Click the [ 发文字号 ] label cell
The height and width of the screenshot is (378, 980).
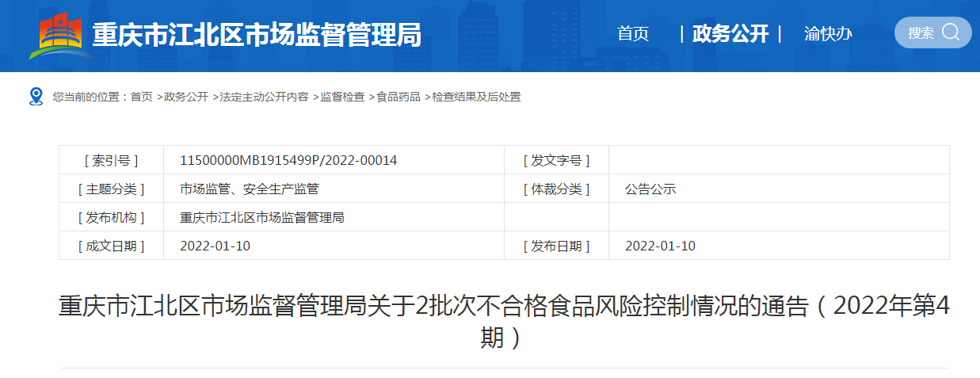point(556,160)
